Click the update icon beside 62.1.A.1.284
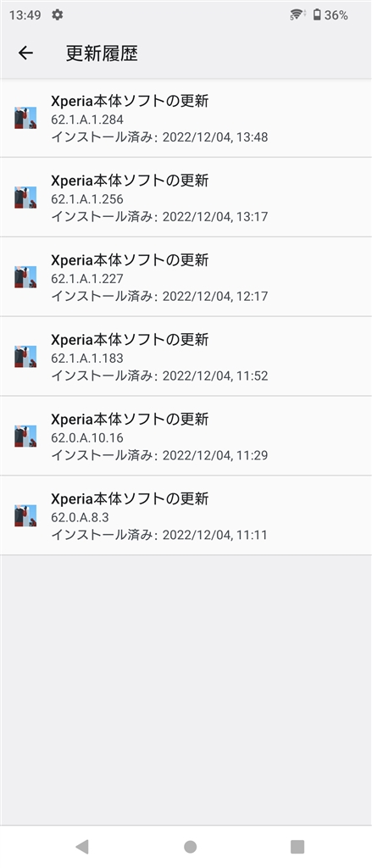Screen dimensions: 372x868 click(x=25, y=118)
